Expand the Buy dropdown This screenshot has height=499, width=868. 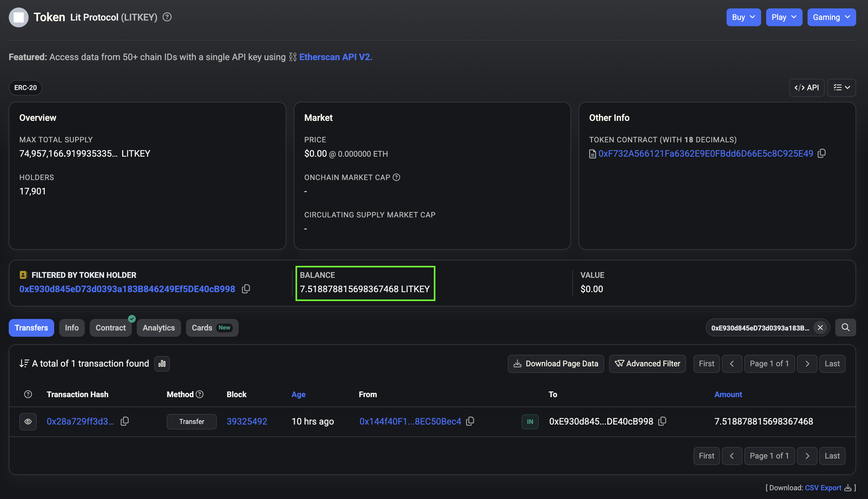(743, 17)
